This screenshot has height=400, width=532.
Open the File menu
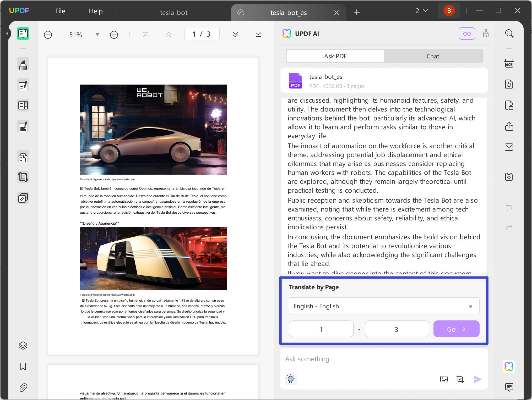60,11
